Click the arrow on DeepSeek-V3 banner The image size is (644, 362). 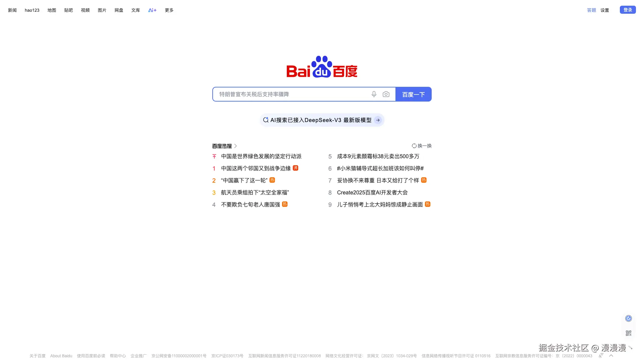click(x=378, y=120)
